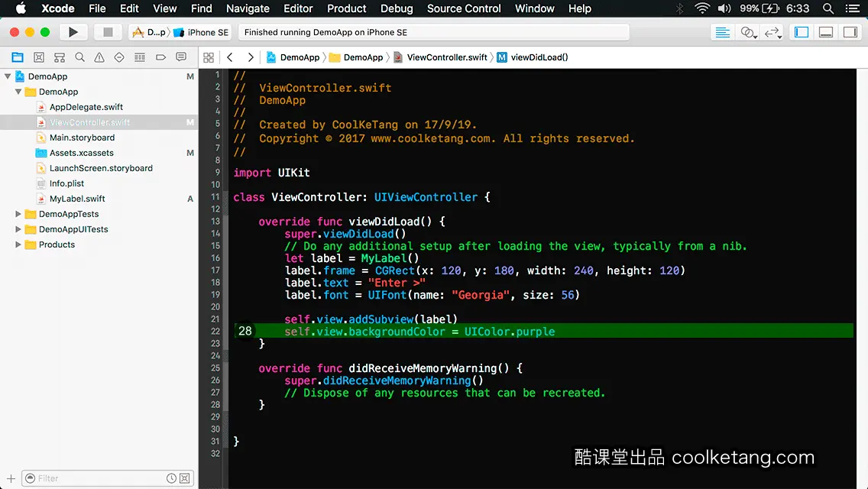
Task: Open the Xcode menu
Action: point(57,8)
